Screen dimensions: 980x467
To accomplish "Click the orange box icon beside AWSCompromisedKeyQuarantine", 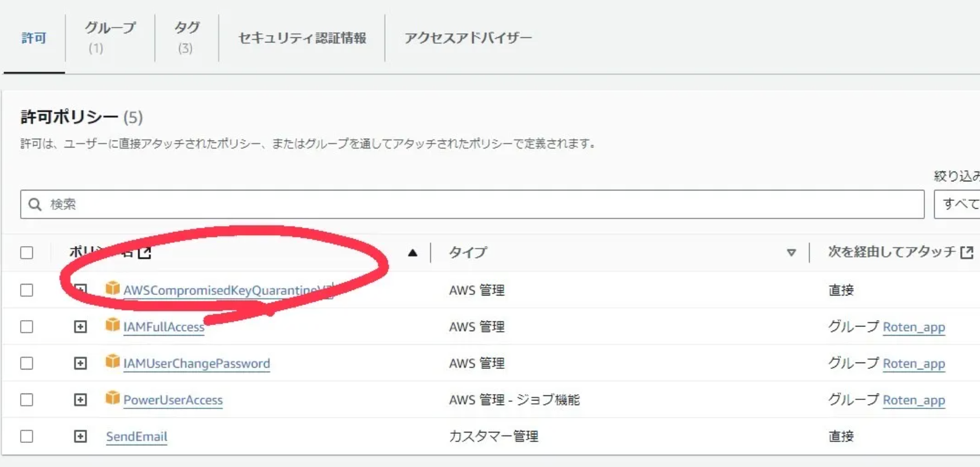I will pos(112,288).
